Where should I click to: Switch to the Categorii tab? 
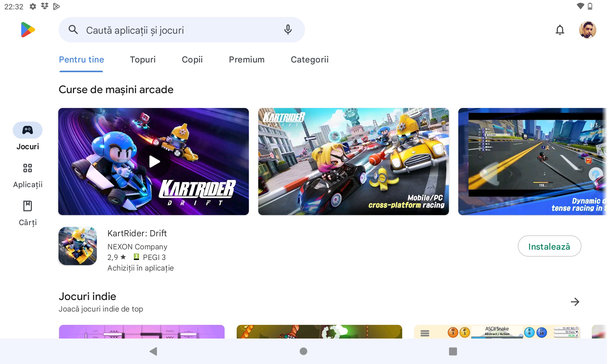pos(310,59)
